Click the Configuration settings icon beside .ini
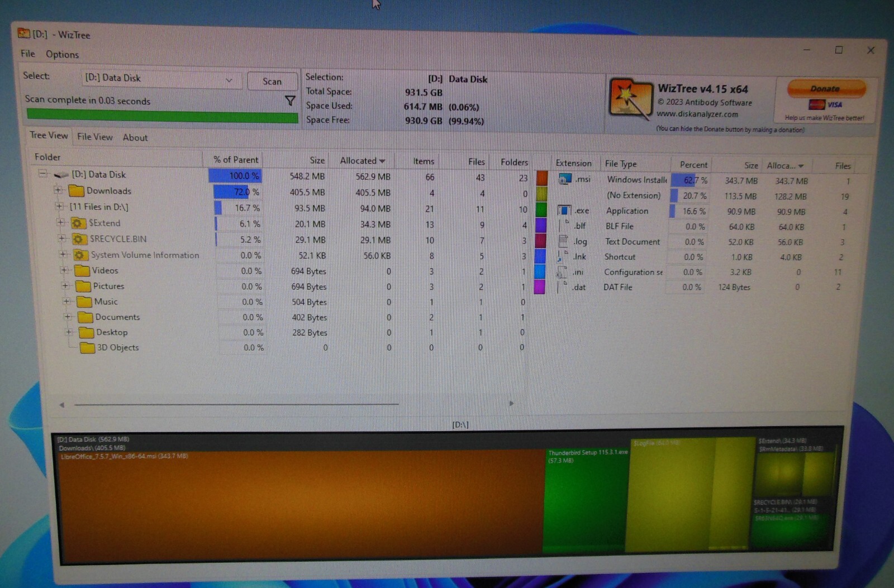Viewport: 894px width, 588px height. point(561,272)
